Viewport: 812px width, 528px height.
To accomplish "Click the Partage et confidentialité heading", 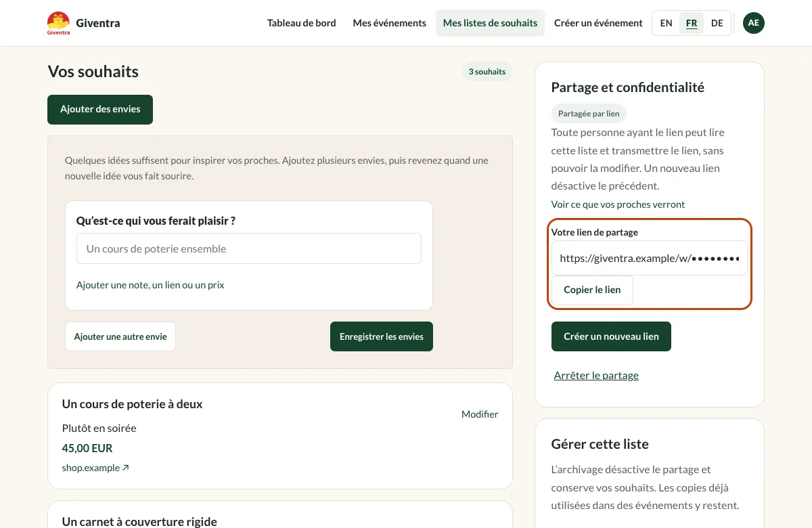I will 628,87.
